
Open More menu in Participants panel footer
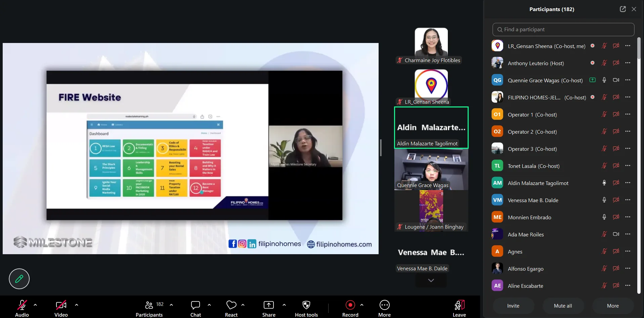pos(613,306)
